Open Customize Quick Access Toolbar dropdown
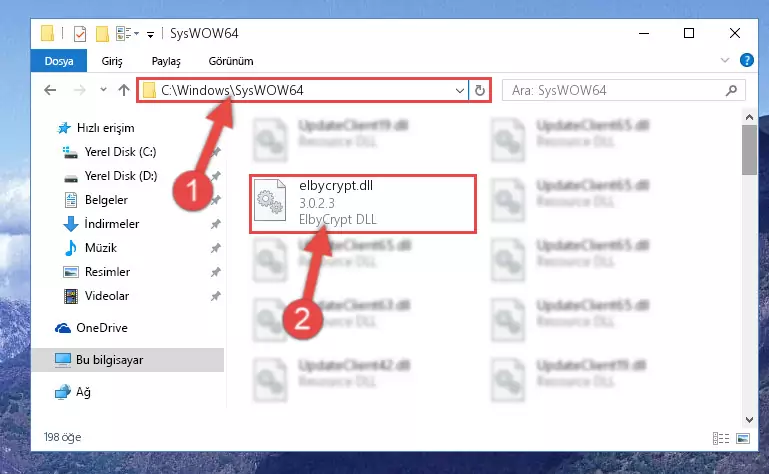The height and width of the screenshot is (474, 769). [151, 34]
